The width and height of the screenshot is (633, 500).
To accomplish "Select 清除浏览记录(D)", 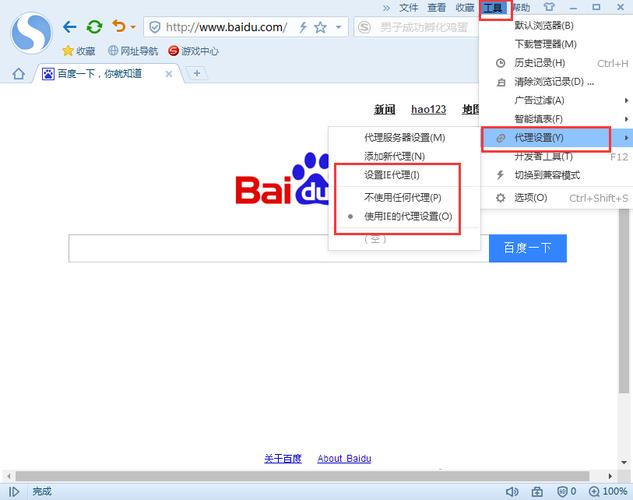I will click(554, 82).
